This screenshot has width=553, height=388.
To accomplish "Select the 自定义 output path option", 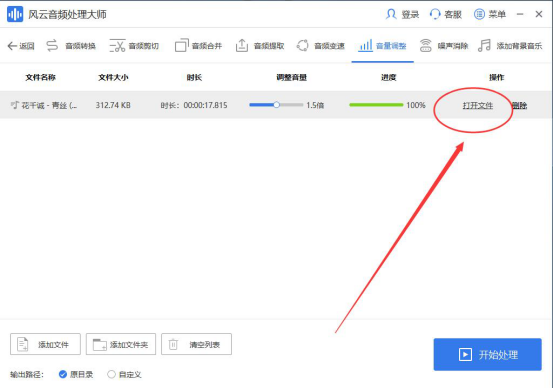I will point(111,374).
